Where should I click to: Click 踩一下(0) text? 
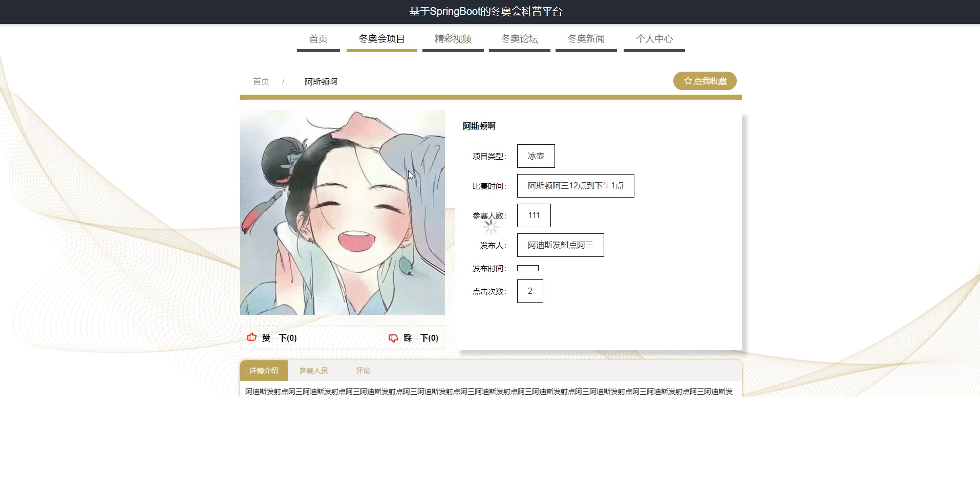(x=421, y=338)
